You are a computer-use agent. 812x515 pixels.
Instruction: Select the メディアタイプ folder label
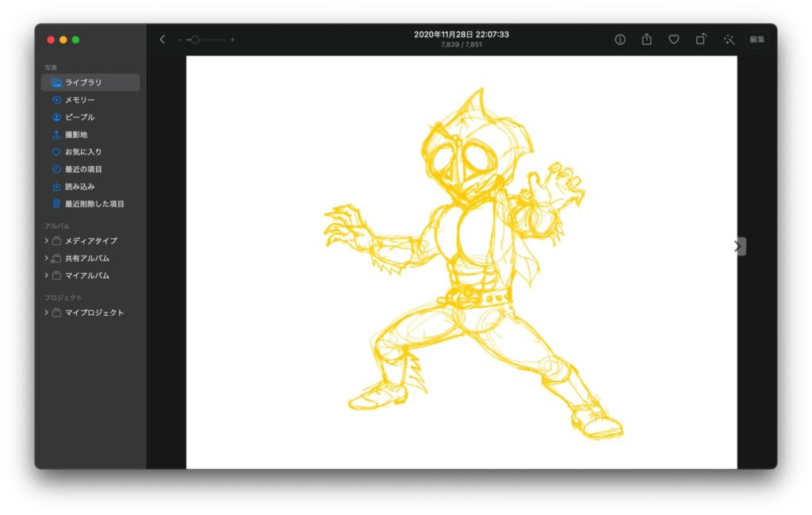(x=90, y=241)
